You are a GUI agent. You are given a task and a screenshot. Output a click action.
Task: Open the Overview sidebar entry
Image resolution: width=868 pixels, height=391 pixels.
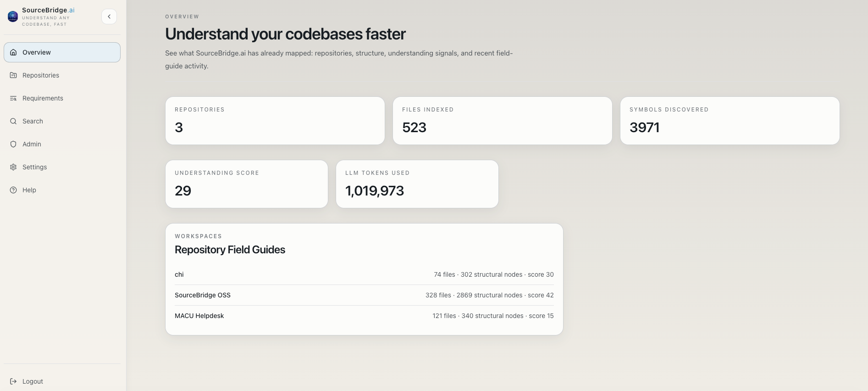[x=37, y=52]
